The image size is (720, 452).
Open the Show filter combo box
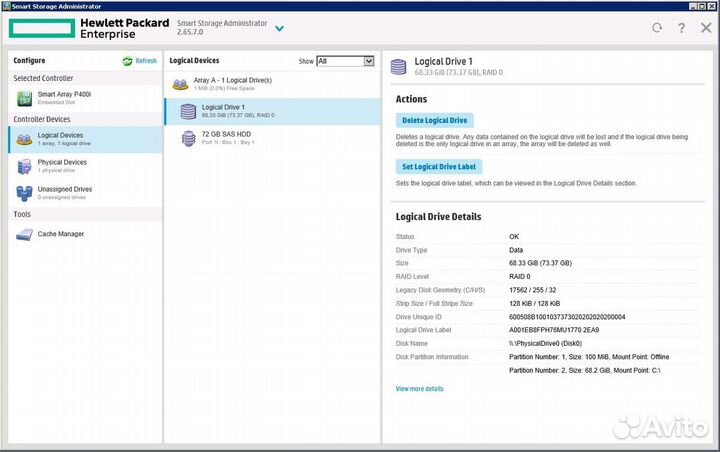pos(345,61)
